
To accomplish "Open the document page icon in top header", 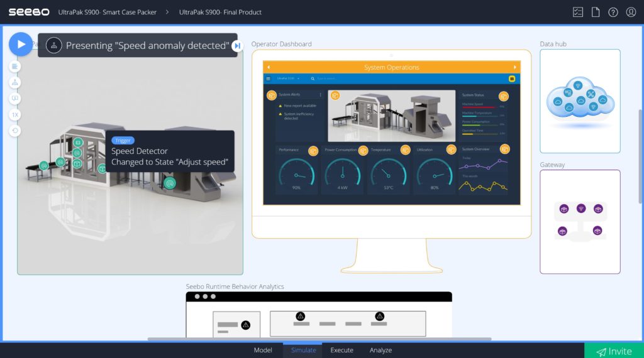I will (x=596, y=13).
